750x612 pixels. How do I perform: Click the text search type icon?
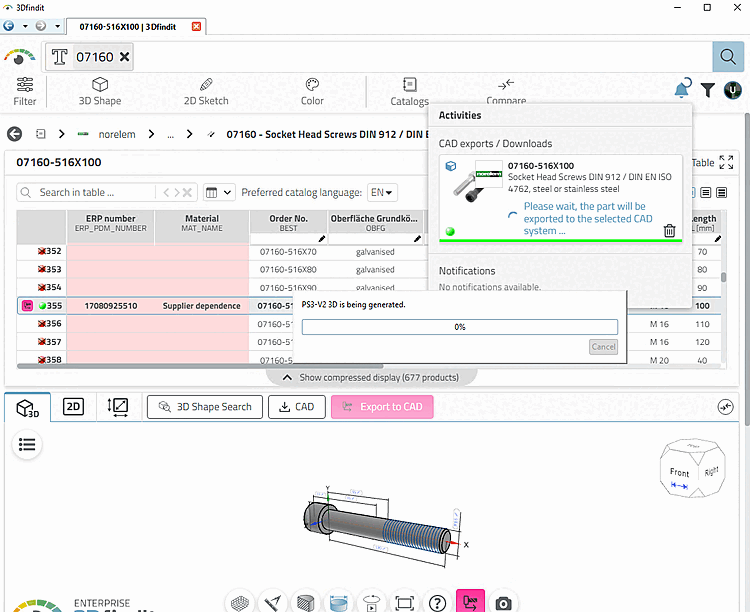(59, 57)
